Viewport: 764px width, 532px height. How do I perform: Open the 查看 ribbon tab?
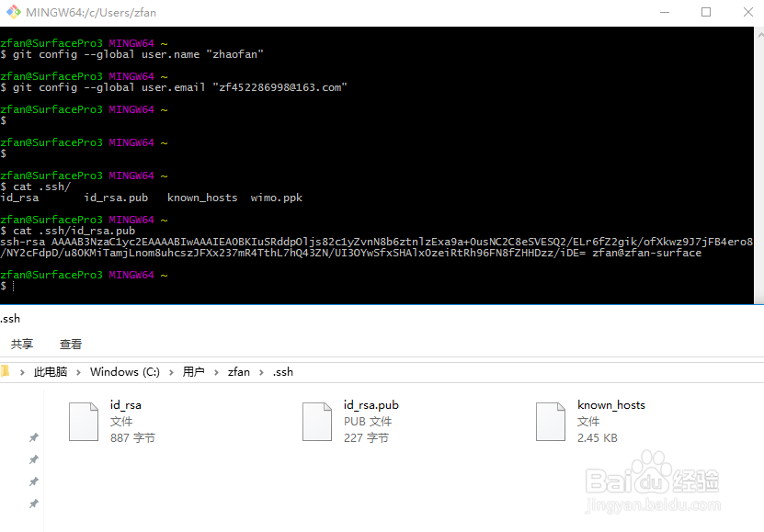point(71,345)
